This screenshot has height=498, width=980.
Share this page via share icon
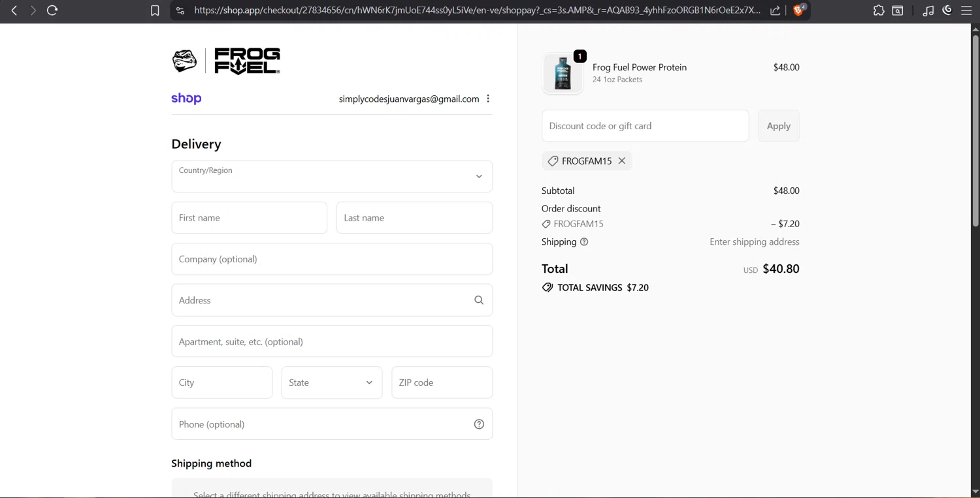[776, 10]
